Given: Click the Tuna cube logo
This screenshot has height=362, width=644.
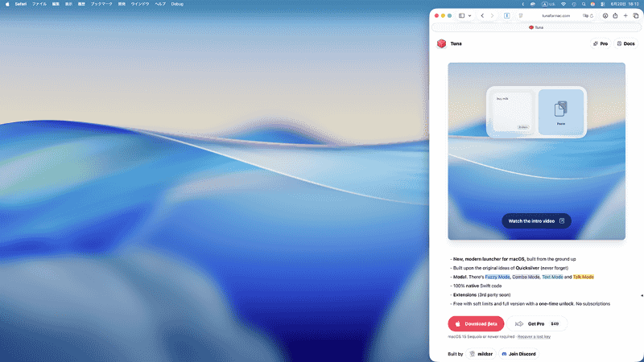Looking at the screenshot, I should coord(441,43).
